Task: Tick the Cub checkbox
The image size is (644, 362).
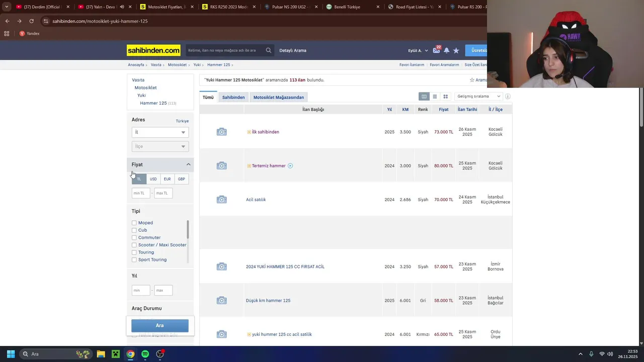Action: coord(134,230)
